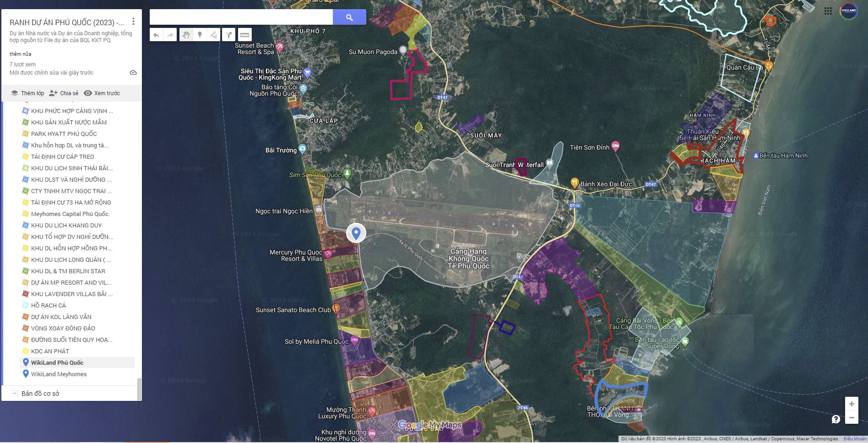868x443 pixels.
Task: Click 'Xem trước' preview button
Action: click(x=102, y=93)
